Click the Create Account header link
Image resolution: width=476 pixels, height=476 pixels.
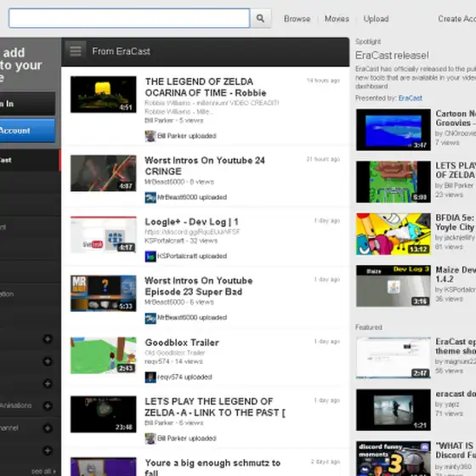click(456, 19)
